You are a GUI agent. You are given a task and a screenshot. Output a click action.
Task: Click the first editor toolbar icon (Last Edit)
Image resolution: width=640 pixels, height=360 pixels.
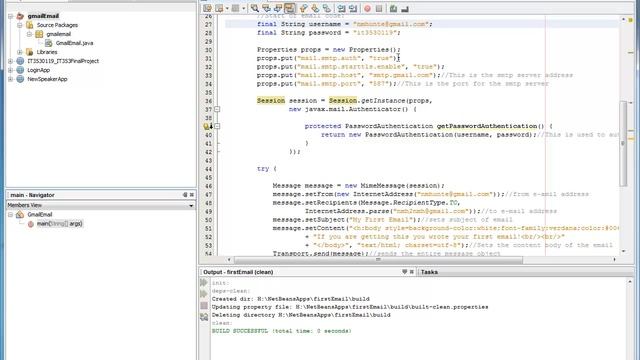(207, 8)
